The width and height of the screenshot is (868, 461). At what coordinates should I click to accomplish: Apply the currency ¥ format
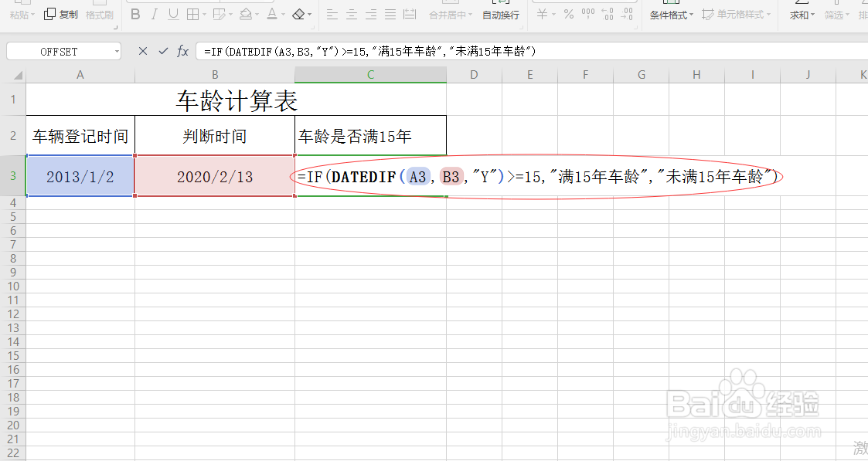[542, 15]
